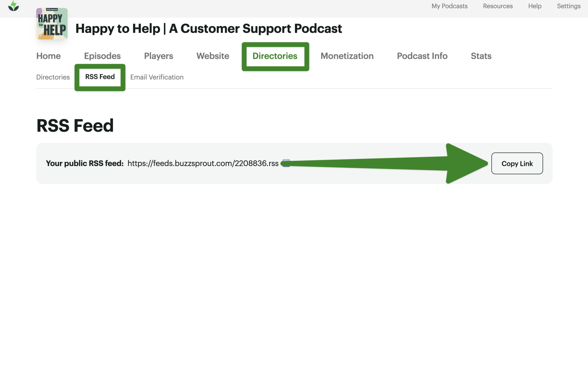The width and height of the screenshot is (588, 390).
Task: Click the Happy to Help podcast artwork
Action: coord(52,24)
